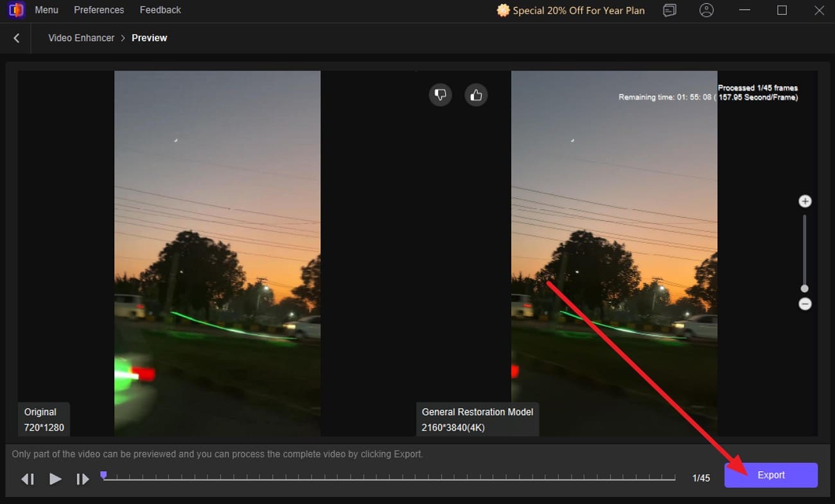The image size is (835, 504).
Task: Zoom in with the plus icon
Action: [805, 202]
